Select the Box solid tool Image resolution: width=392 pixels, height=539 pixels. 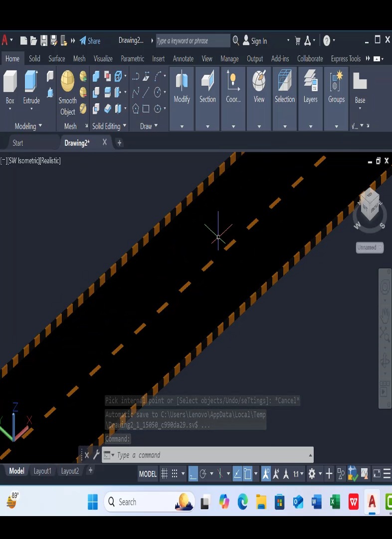pyautogui.click(x=10, y=82)
